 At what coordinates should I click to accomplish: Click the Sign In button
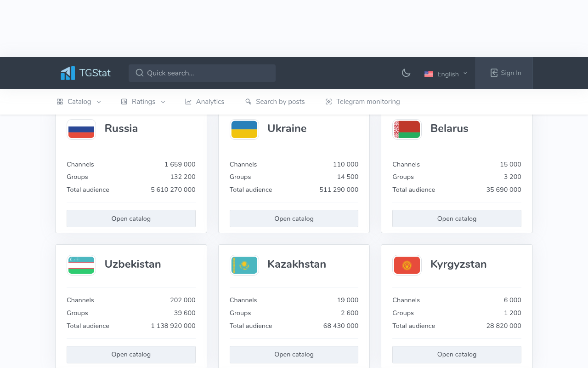[x=504, y=73]
